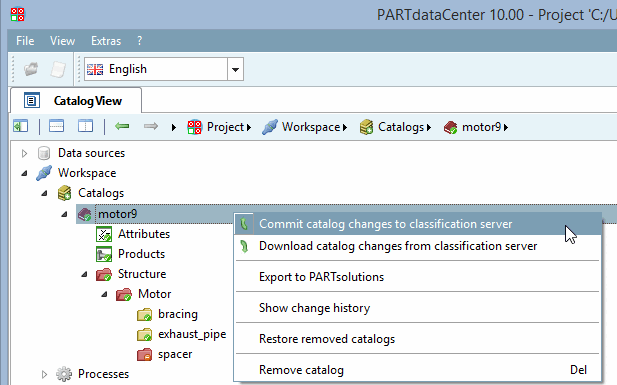Open the Extras menu
This screenshot has width=617, height=385.
point(106,41)
